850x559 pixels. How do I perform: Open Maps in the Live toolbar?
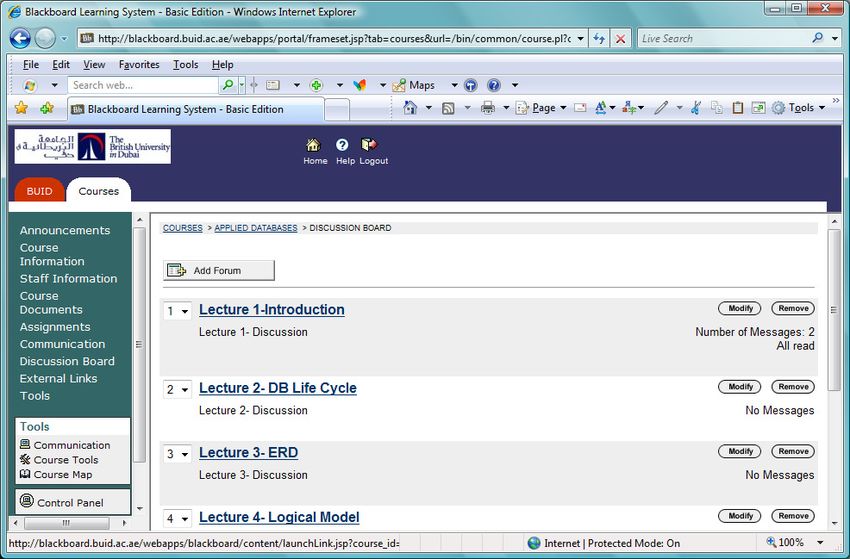click(x=414, y=85)
